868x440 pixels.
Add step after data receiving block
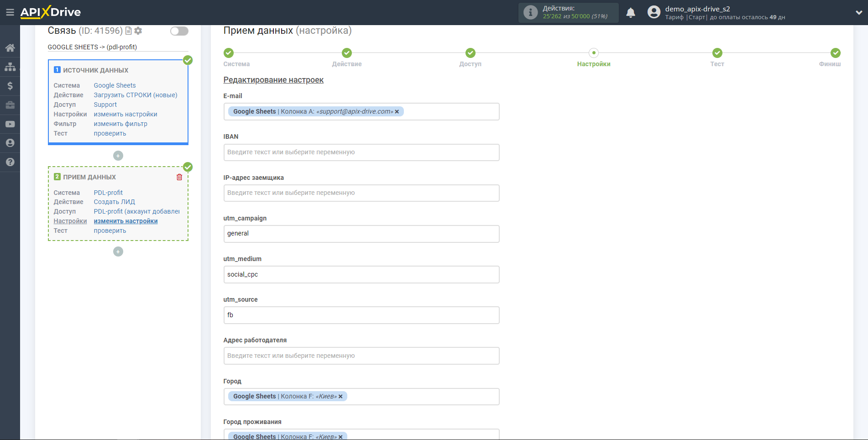118,251
